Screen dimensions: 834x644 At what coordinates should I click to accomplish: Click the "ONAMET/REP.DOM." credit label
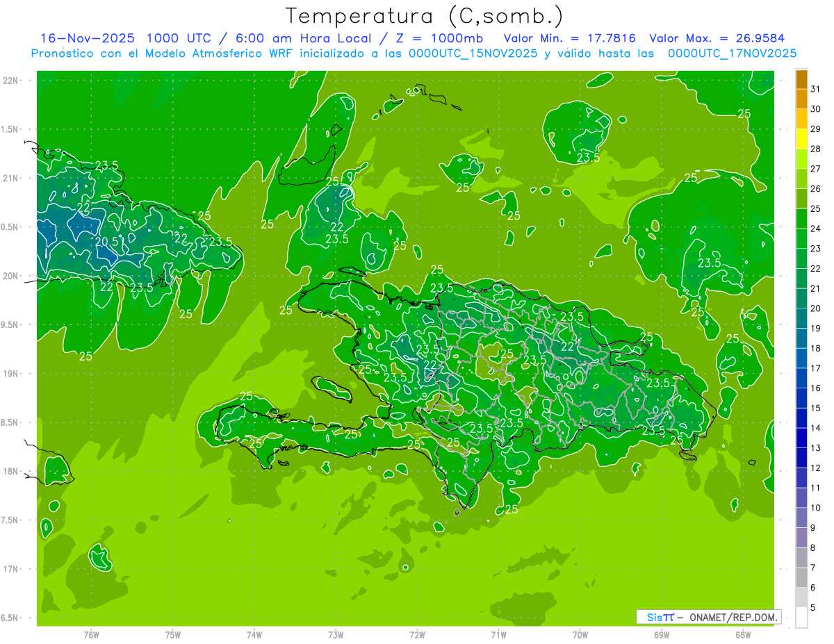[733, 617]
